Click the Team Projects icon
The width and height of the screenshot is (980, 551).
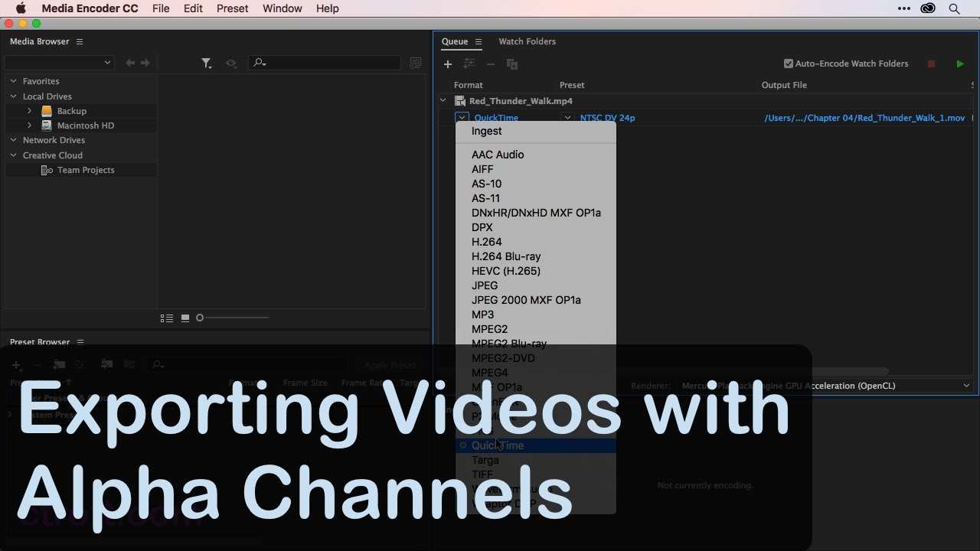(47, 170)
